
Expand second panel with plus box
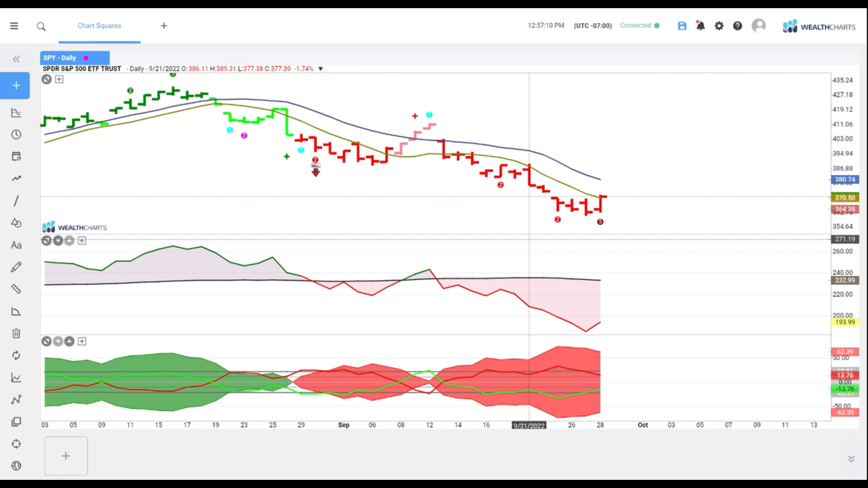(x=82, y=240)
